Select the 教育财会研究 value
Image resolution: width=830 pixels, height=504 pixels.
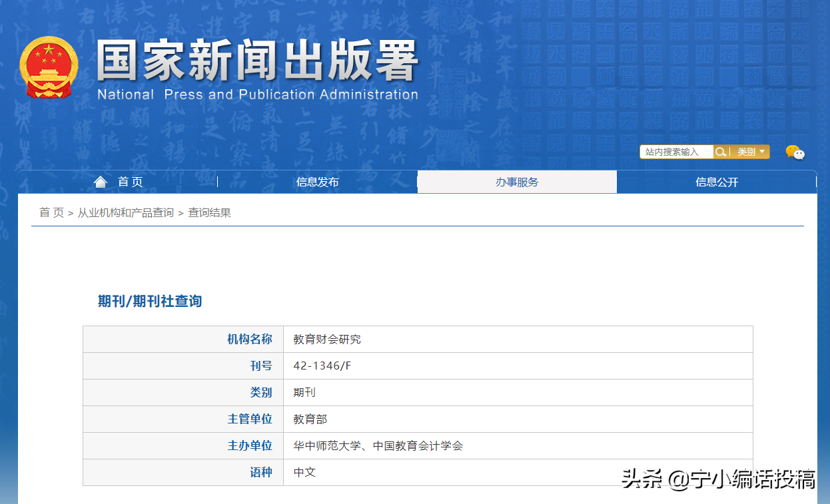click(327, 340)
